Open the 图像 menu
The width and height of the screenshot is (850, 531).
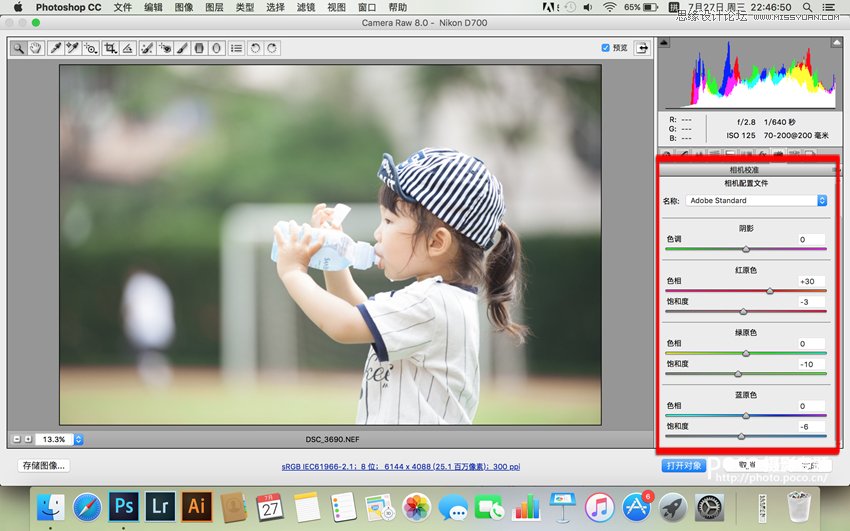click(184, 8)
